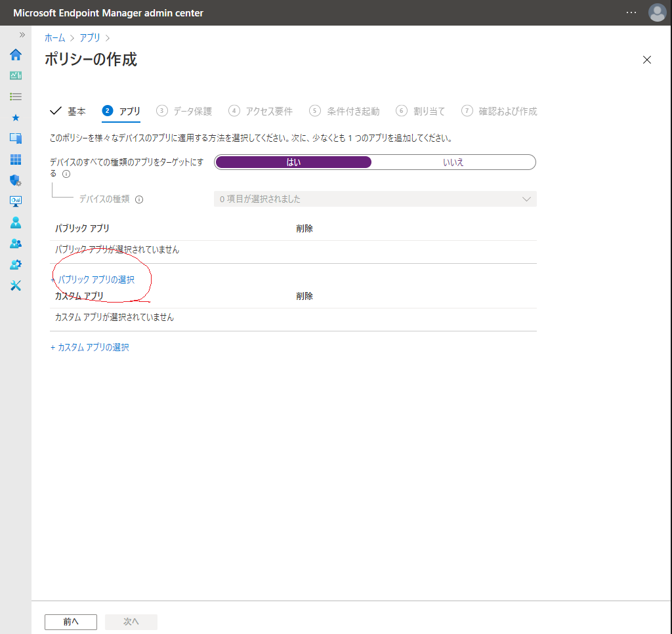Close the ポリシーの作成 pane

646,60
